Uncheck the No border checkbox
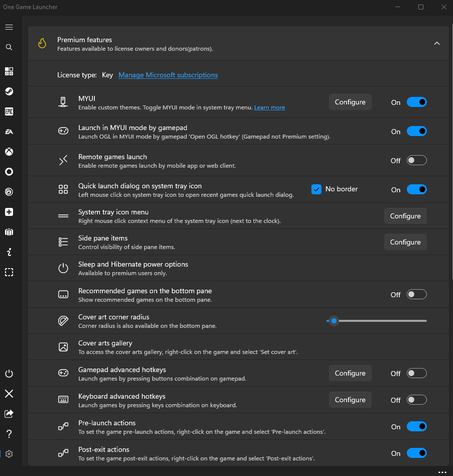This screenshot has width=453, height=476. 316,189
